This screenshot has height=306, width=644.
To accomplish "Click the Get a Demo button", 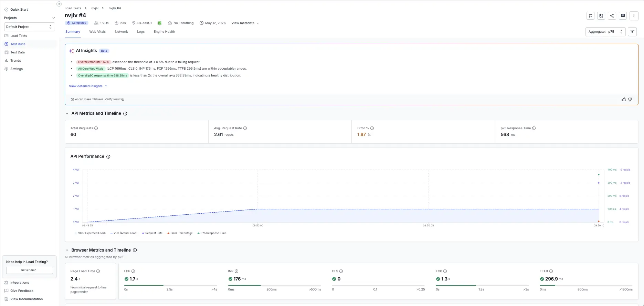I will point(30,271).
